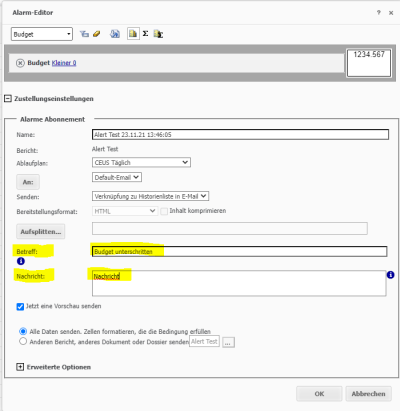This screenshot has height=411, width=400.
Task: Open the Budget dropdown in toolbar
Action: click(x=42, y=34)
